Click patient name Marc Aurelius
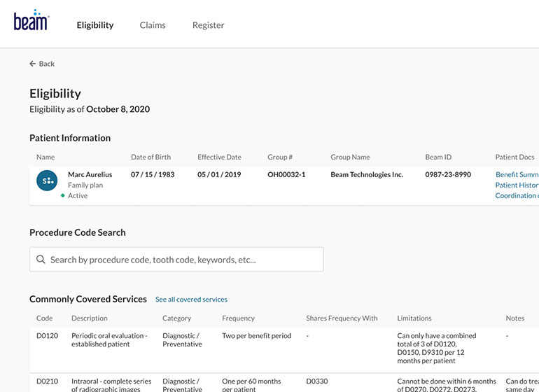The width and height of the screenshot is (539, 392). coord(90,174)
